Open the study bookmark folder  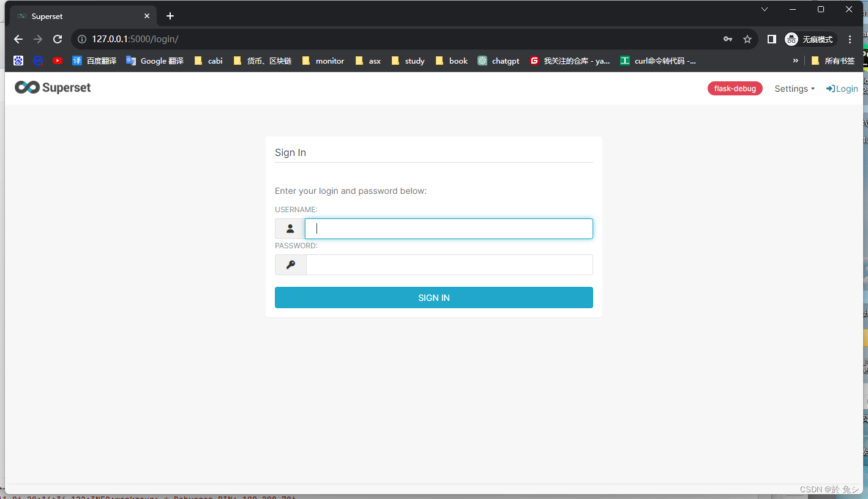pos(408,61)
